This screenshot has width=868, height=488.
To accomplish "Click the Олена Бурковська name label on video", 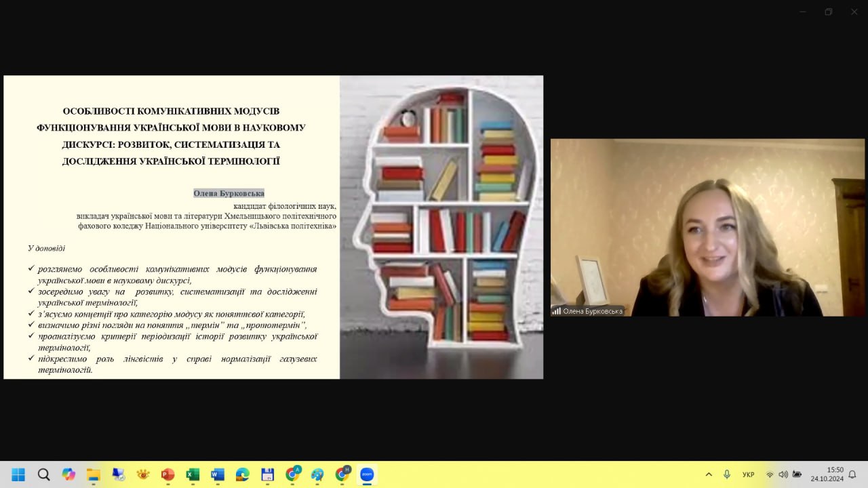I will pyautogui.click(x=593, y=311).
